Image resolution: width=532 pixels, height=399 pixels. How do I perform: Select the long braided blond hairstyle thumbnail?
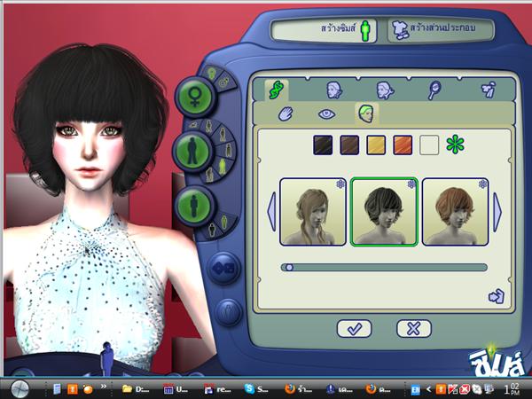(x=312, y=212)
